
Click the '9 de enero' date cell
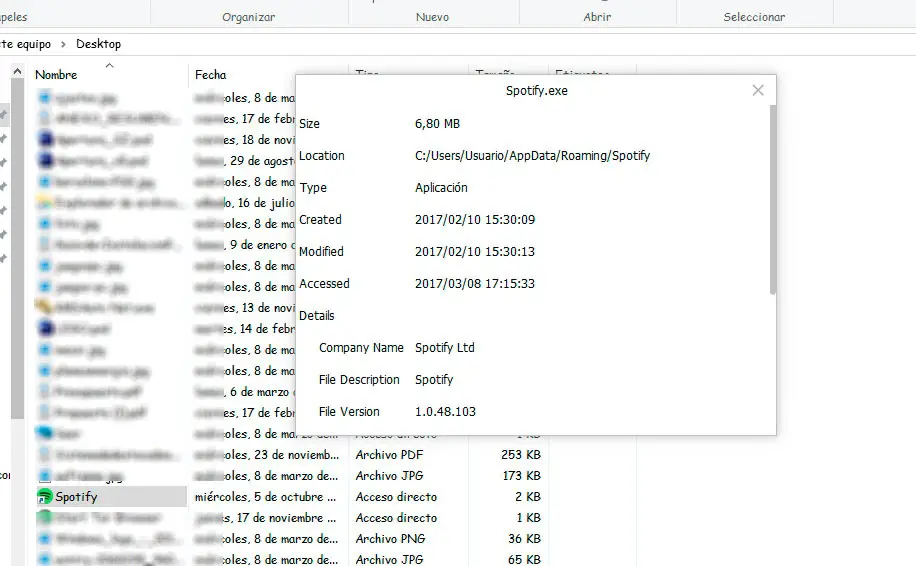(245, 245)
